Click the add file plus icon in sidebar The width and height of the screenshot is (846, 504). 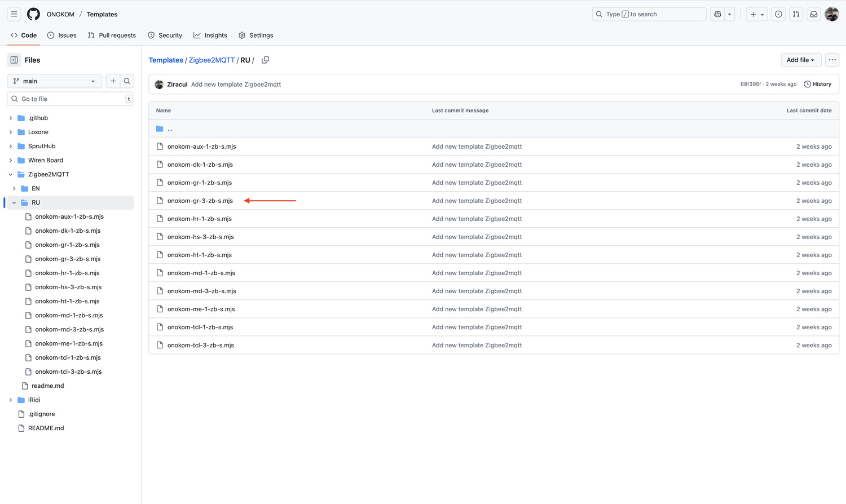pos(113,81)
